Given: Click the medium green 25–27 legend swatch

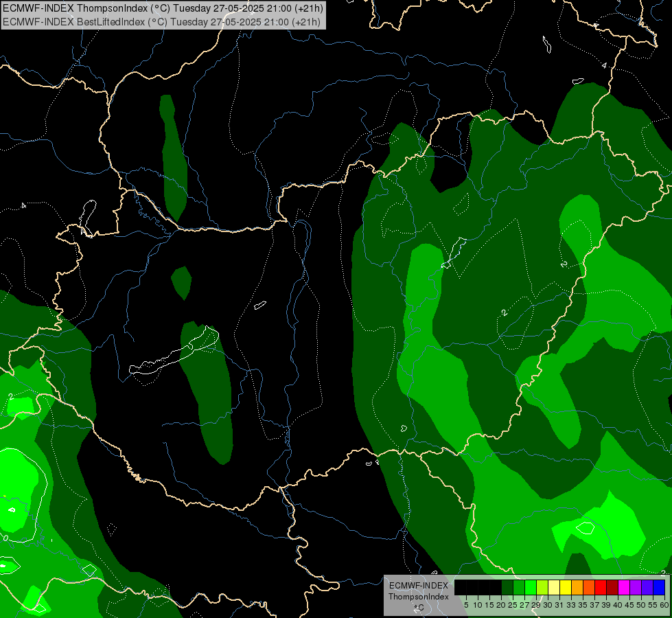Looking at the screenshot, I should point(519,587).
